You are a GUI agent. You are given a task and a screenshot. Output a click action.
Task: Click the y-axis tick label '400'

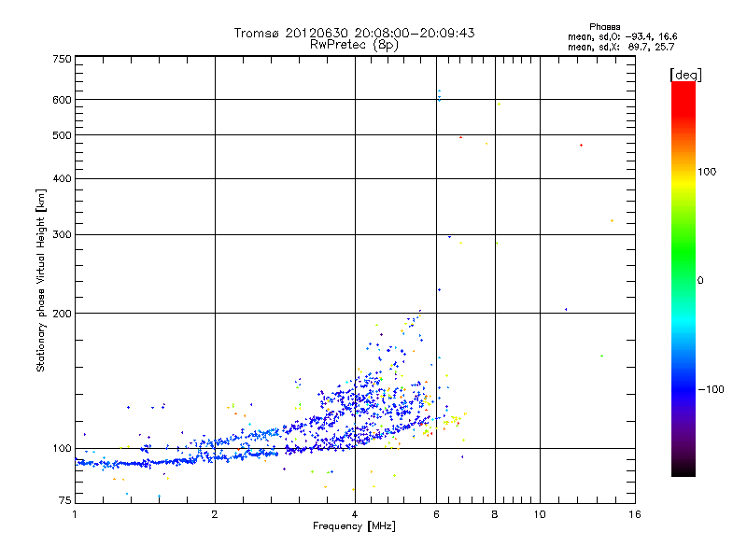(x=62, y=179)
